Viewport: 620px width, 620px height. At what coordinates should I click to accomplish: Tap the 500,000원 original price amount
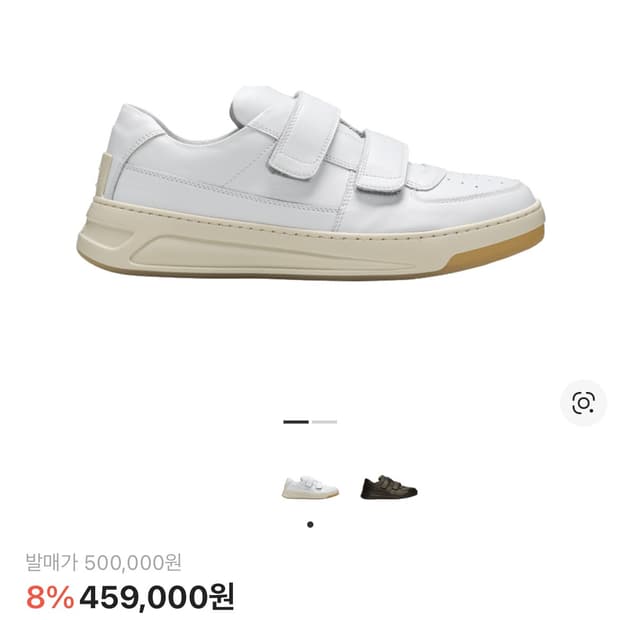pos(133,562)
